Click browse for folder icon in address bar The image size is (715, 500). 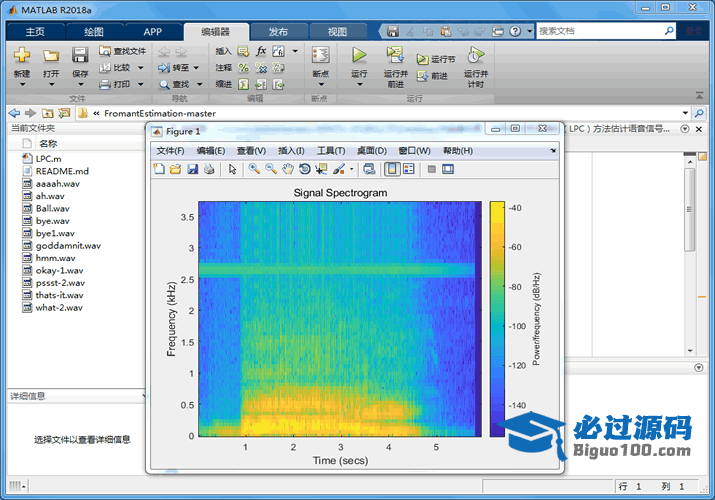click(64, 113)
